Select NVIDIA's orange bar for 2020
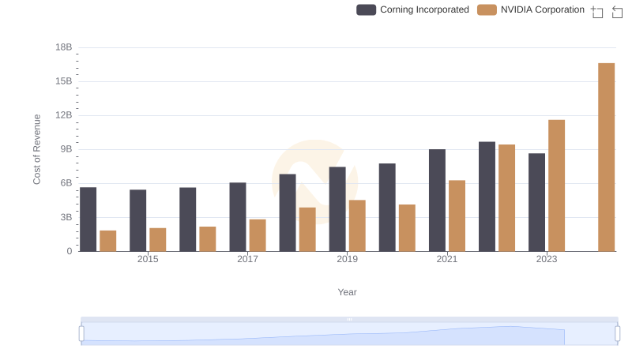Image resolution: width=632 pixels, height=364 pixels. click(407, 228)
